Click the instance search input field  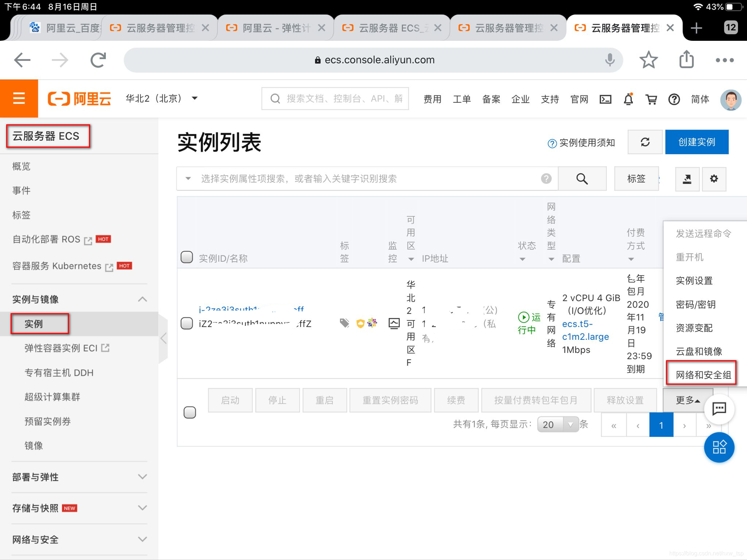pos(367,179)
